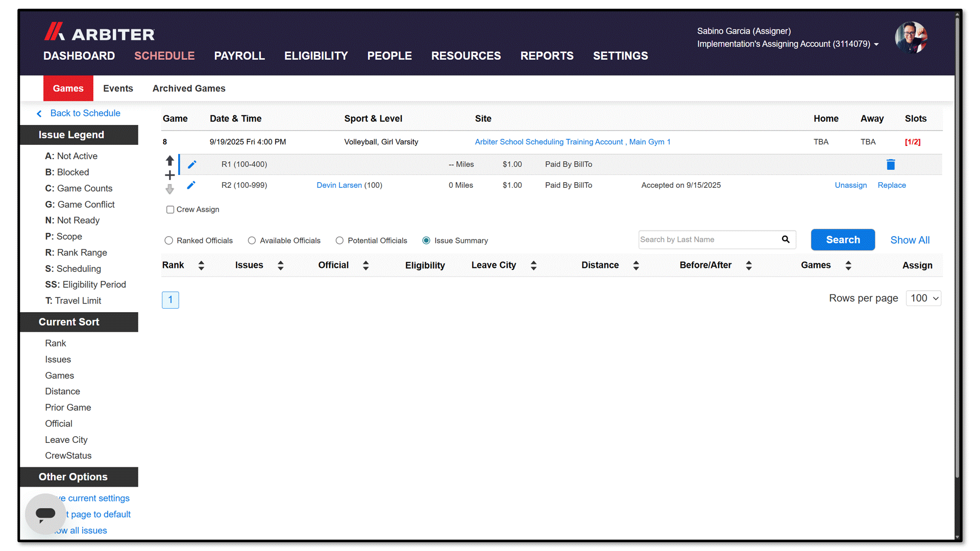Open the PAYROLL menu
The height and width of the screenshot is (551, 980).
(239, 56)
